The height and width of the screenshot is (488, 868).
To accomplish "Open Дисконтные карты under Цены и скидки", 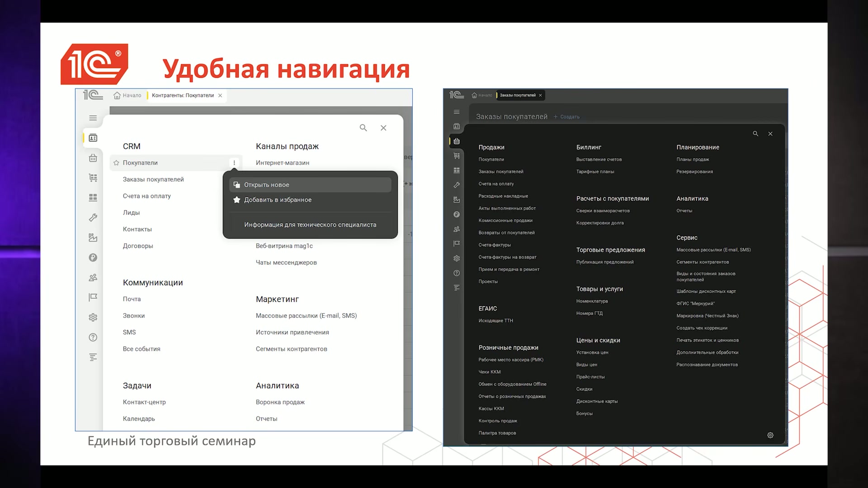I will coord(597,401).
